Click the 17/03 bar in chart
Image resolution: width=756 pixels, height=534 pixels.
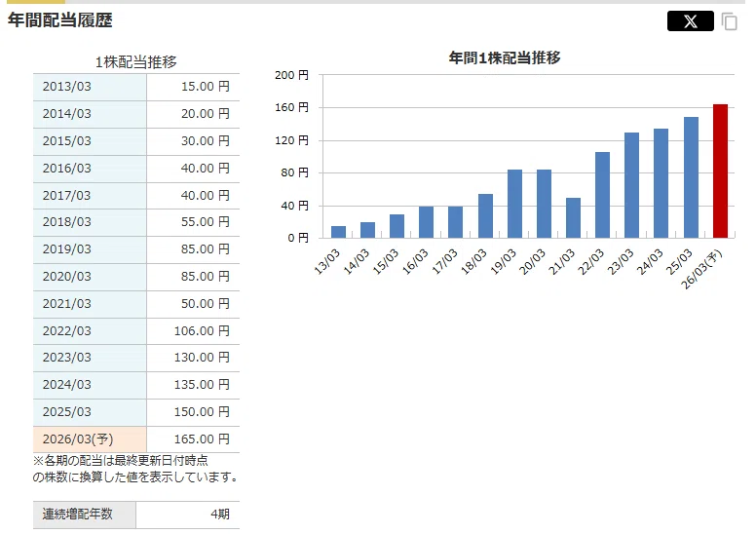(x=456, y=222)
